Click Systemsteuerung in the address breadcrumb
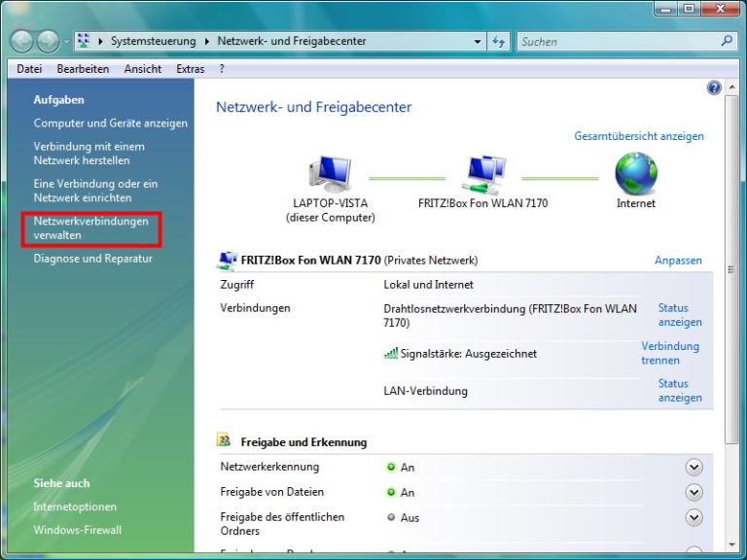 click(154, 42)
